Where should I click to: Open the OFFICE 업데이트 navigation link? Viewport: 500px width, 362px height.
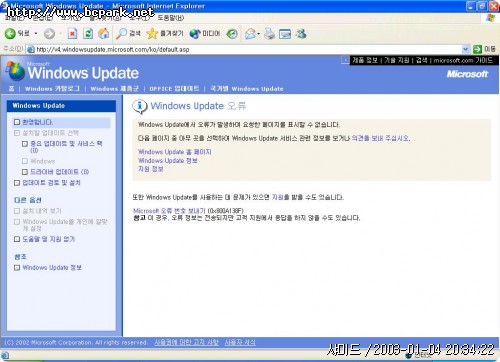pyautogui.click(x=174, y=89)
